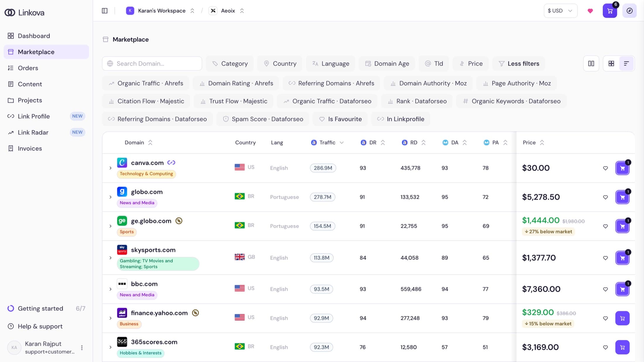Open the Language filter
Screen dimensions: 644x362
330,64
